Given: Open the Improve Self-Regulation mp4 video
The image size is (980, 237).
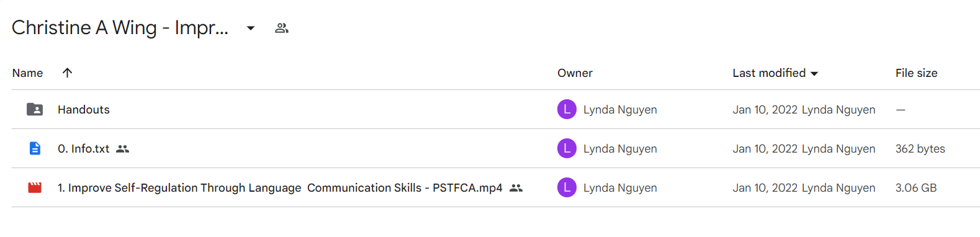Looking at the screenshot, I should (280, 188).
